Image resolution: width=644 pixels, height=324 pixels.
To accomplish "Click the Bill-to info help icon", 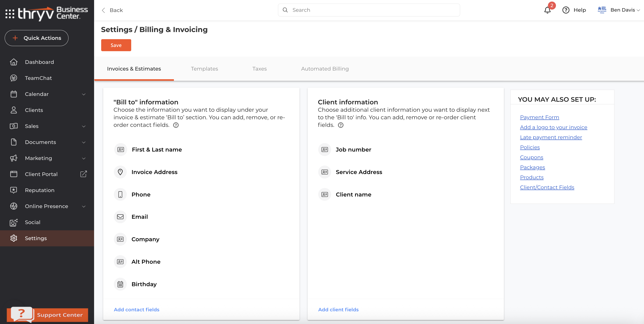I will (176, 125).
